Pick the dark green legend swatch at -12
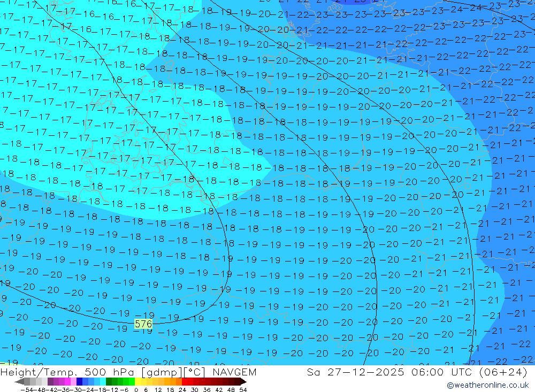 109,381
